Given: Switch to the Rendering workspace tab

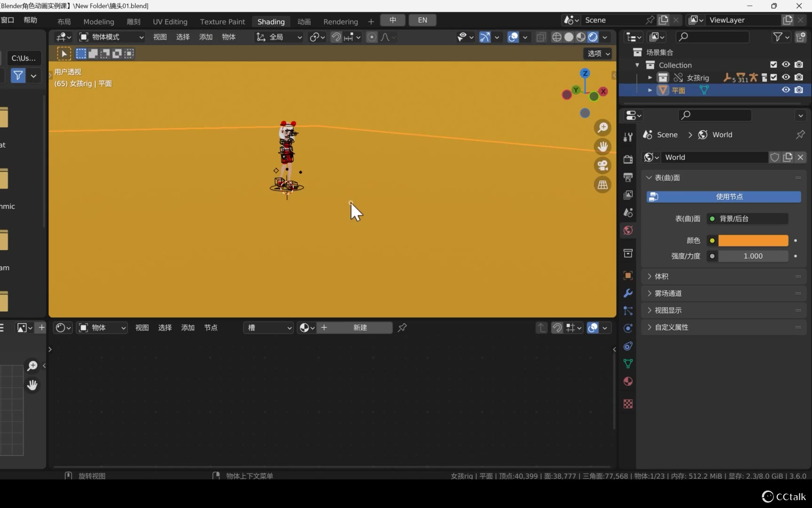Looking at the screenshot, I should [341, 22].
